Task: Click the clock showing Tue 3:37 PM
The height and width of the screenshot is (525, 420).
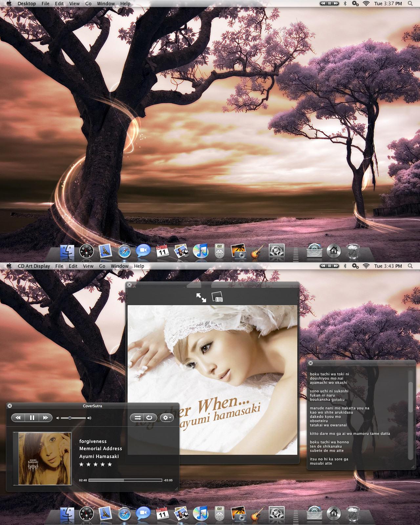Action: (x=388, y=4)
